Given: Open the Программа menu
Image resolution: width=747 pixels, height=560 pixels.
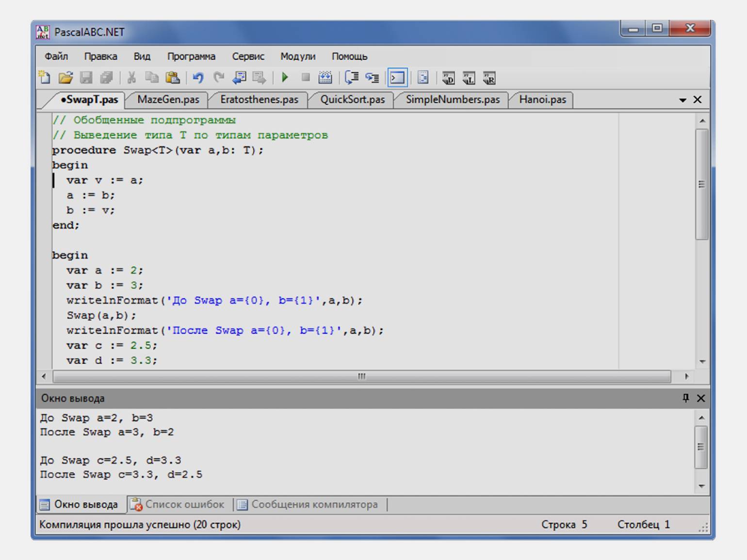Looking at the screenshot, I should click(191, 56).
